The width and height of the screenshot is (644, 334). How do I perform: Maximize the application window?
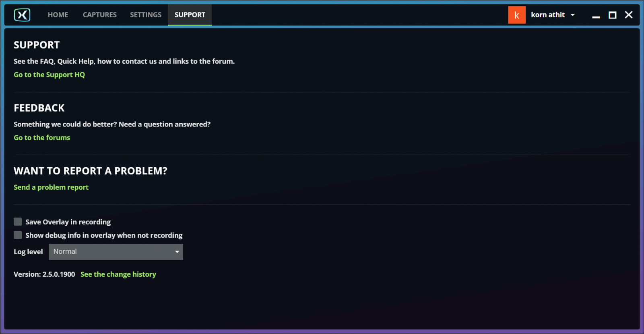click(612, 15)
